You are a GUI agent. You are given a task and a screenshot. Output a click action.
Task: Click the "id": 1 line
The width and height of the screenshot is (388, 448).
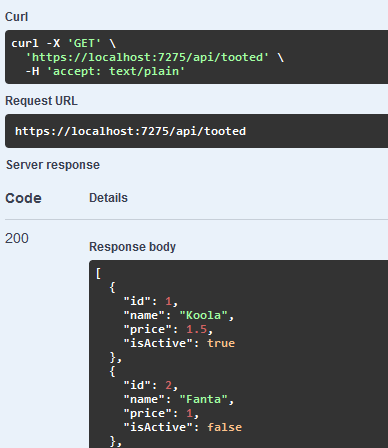(151, 301)
